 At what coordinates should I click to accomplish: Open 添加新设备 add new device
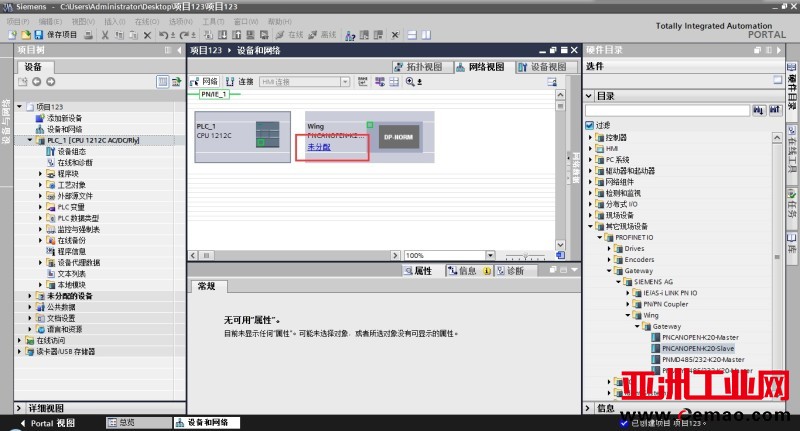click(64, 118)
